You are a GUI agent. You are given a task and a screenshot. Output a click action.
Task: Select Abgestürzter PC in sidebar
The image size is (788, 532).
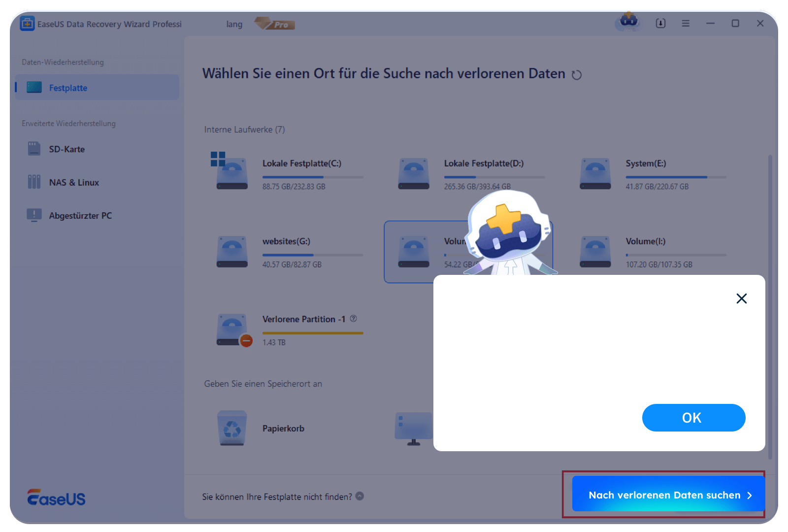[x=80, y=216]
